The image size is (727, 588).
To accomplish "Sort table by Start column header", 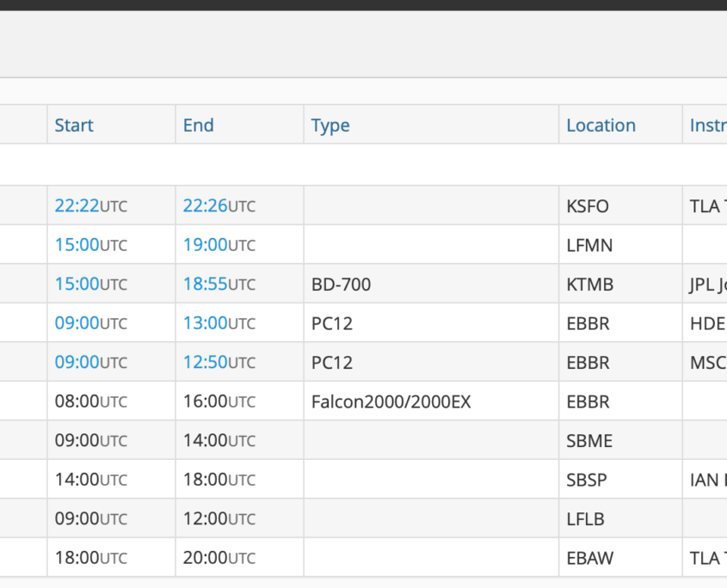I will coord(74,126).
